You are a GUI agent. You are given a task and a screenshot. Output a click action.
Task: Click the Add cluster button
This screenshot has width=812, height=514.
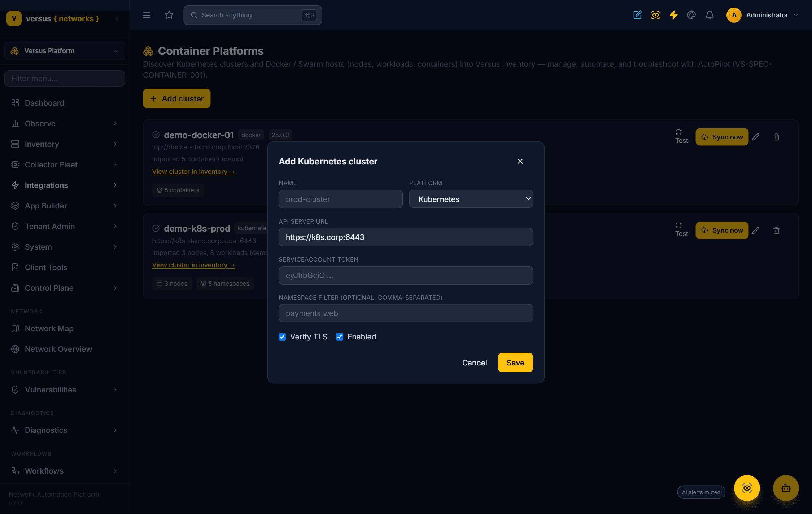point(176,98)
